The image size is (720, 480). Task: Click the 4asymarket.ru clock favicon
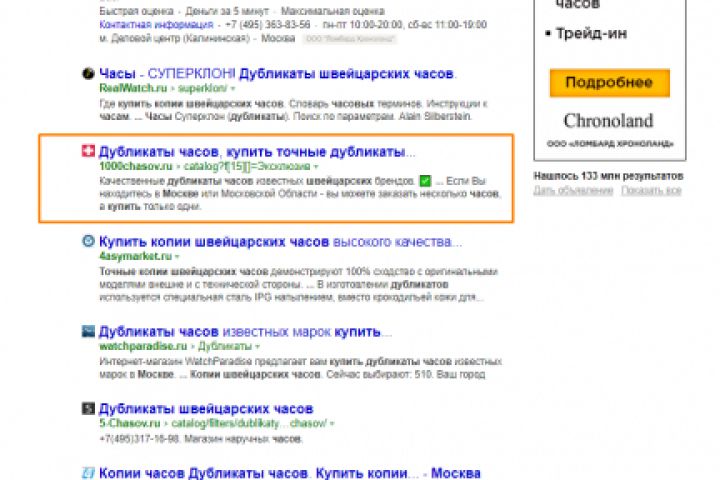tap(88, 241)
